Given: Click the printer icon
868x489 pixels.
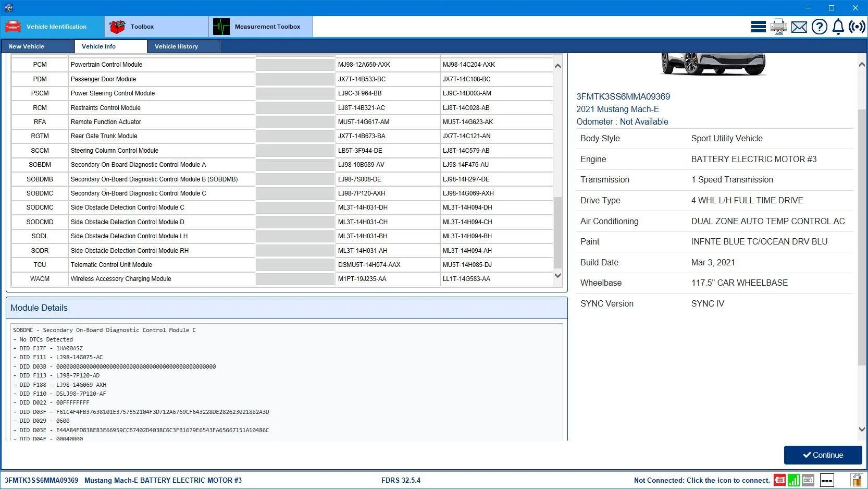Looking at the screenshot, I should (778, 27).
